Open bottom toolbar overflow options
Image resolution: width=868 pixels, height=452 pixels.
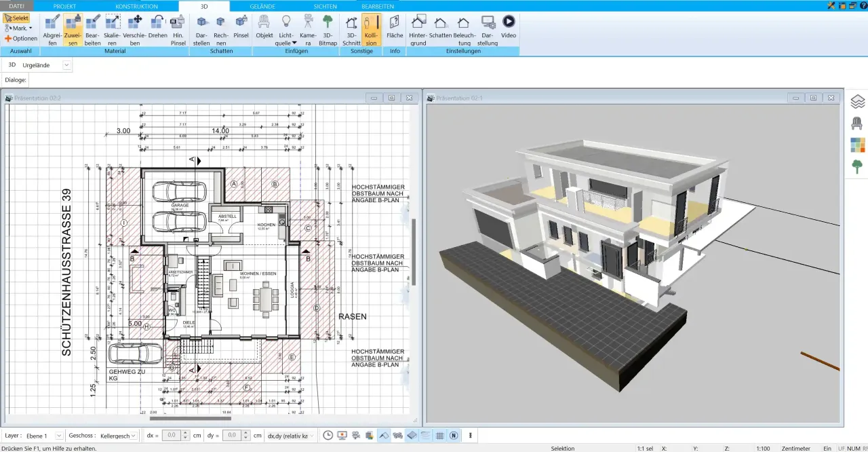click(x=470, y=436)
